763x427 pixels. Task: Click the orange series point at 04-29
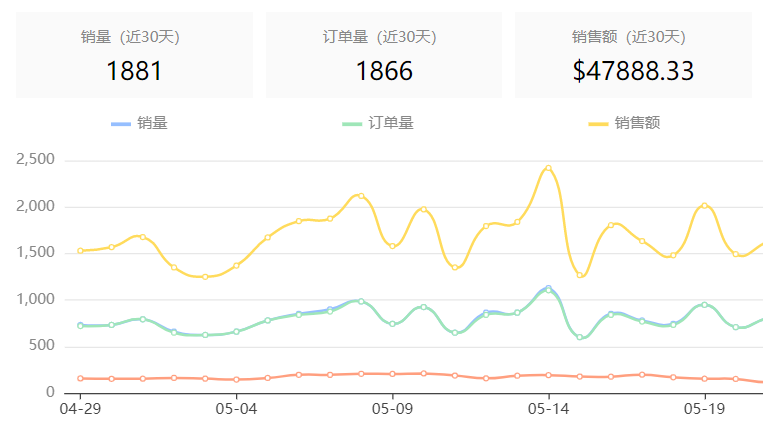(80, 378)
